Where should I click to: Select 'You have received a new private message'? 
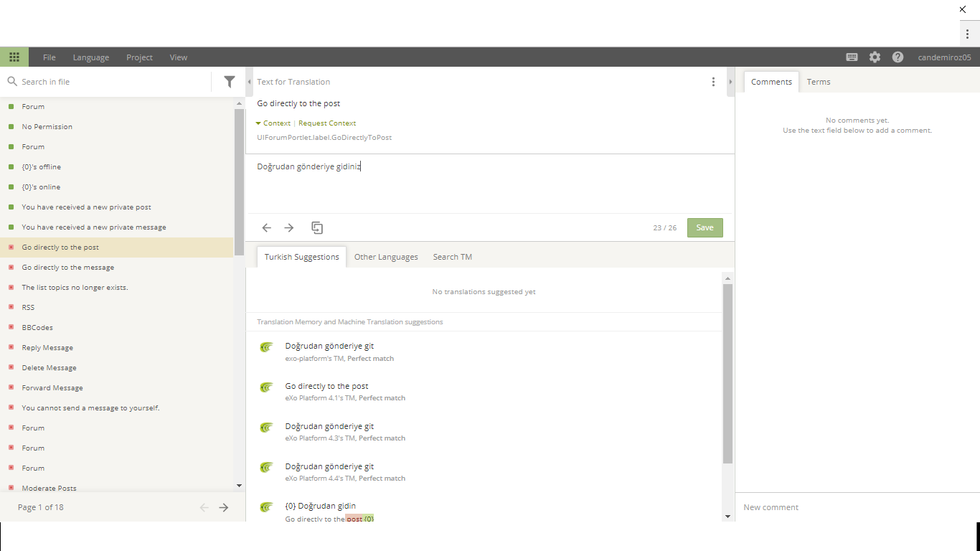(x=117, y=227)
